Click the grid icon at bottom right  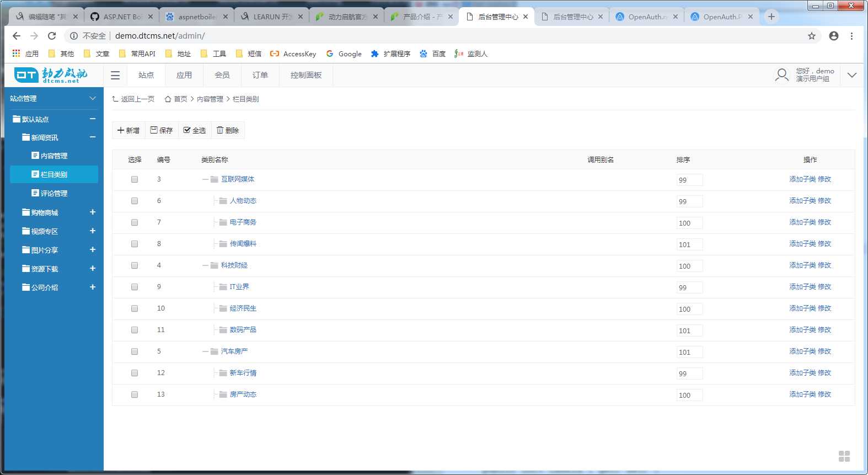tap(844, 456)
